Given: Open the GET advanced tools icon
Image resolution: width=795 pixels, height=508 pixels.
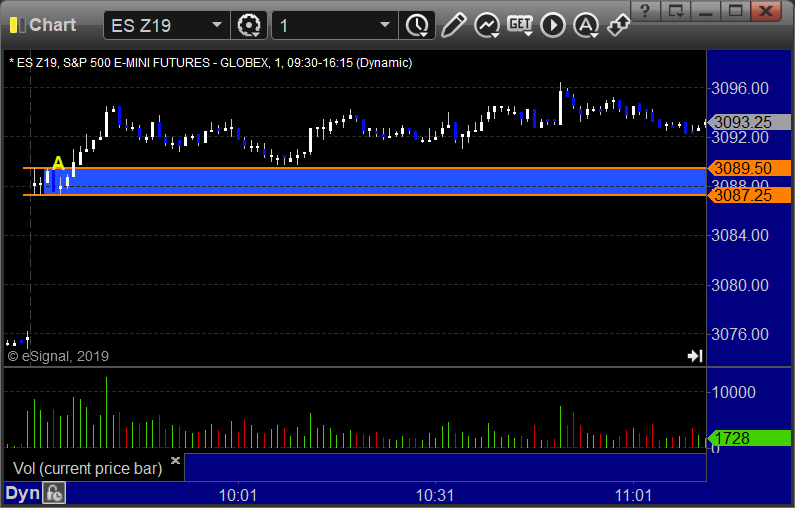Looking at the screenshot, I should point(520,25).
